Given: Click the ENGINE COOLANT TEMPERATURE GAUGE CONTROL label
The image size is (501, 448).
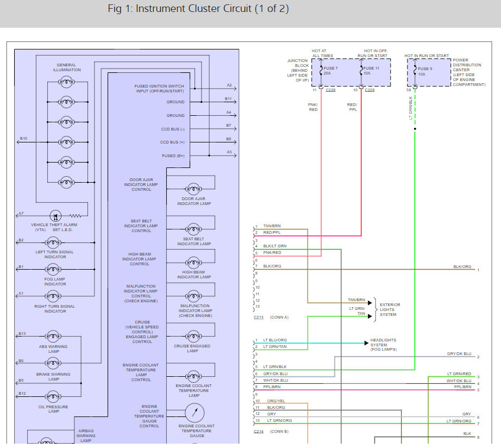Looking at the screenshot, I should tap(149, 416).
